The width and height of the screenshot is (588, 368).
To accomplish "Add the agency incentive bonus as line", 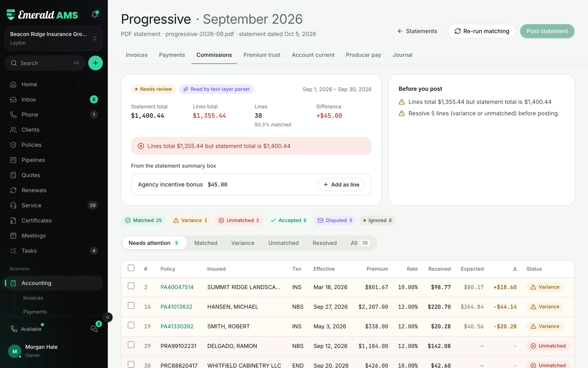I will pos(341,184).
